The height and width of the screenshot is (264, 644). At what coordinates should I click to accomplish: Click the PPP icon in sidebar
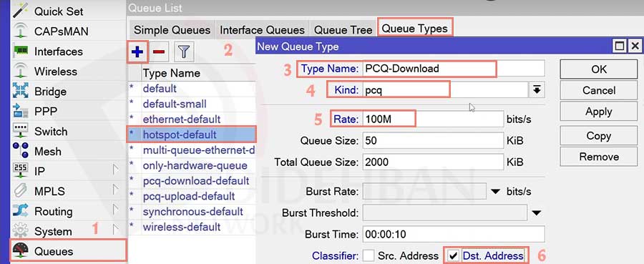click(x=20, y=111)
